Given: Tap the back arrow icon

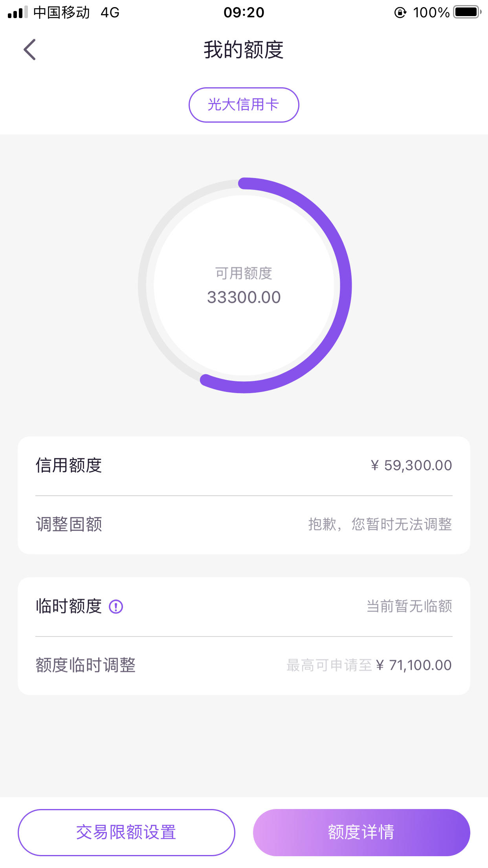Looking at the screenshot, I should pyautogui.click(x=29, y=50).
